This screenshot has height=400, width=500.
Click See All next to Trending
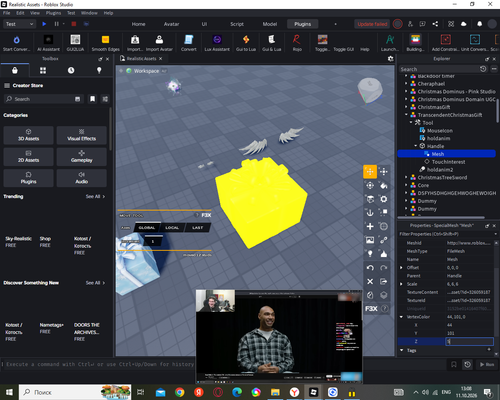[x=95, y=197]
